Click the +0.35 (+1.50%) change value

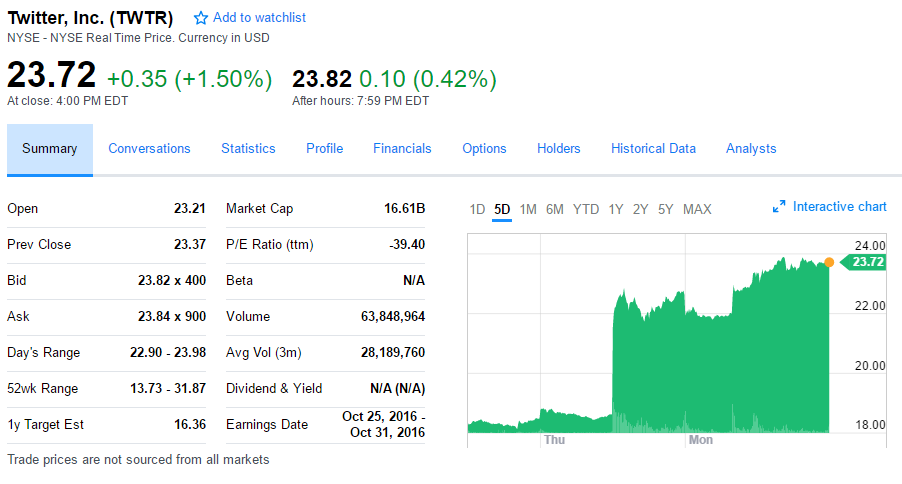(x=190, y=79)
